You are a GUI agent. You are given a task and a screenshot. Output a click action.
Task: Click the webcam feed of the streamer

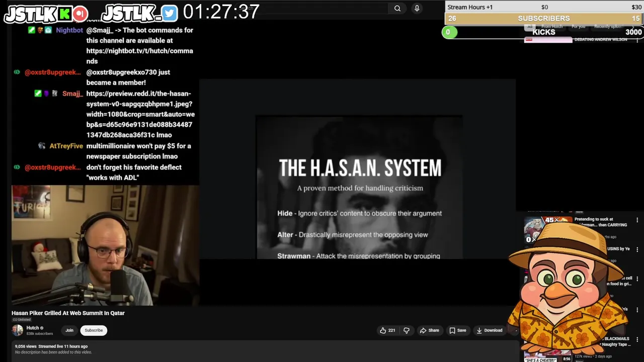[105, 245]
